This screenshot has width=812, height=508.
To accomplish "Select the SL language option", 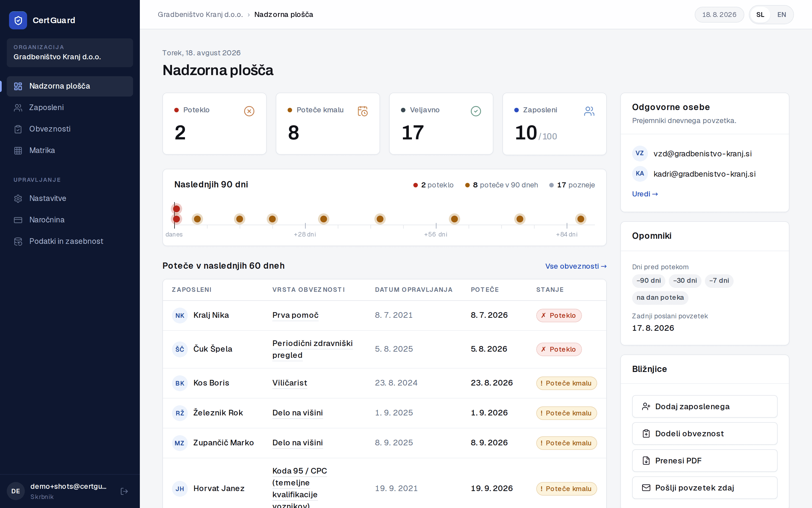I will 760,15.
